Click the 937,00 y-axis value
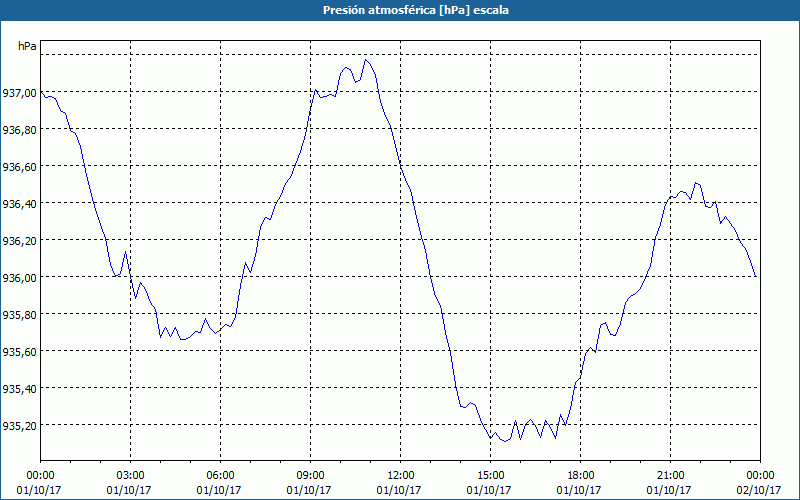This screenshot has width=800, height=500. 19,92
